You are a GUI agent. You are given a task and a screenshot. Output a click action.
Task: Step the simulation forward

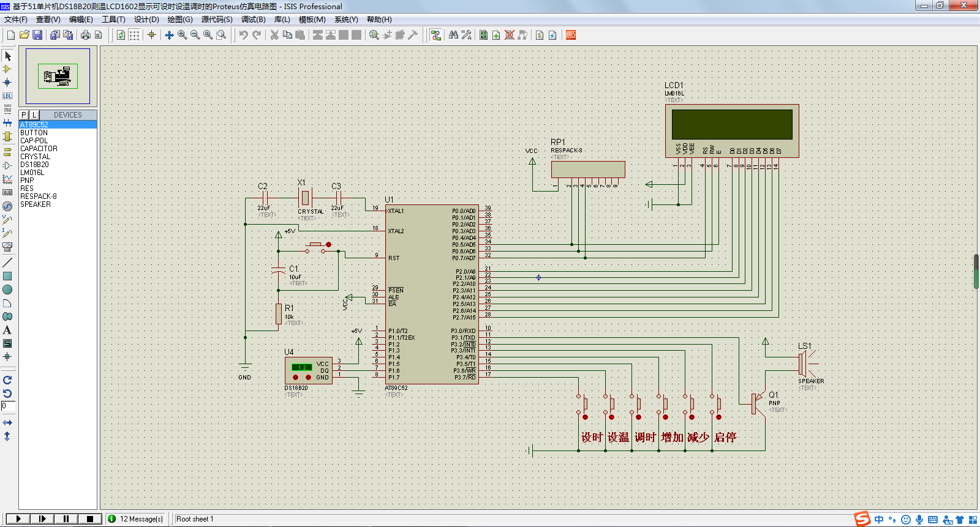click(x=42, y=518)
